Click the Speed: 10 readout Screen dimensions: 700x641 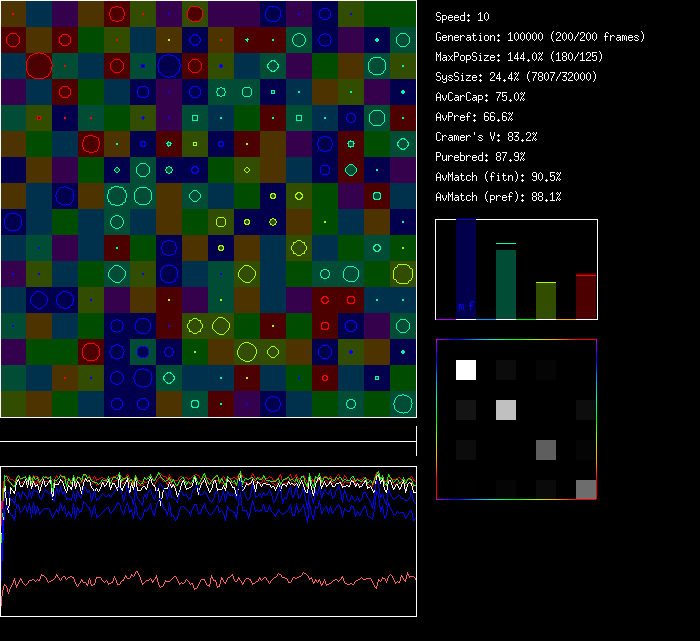(x=463, y=17)
